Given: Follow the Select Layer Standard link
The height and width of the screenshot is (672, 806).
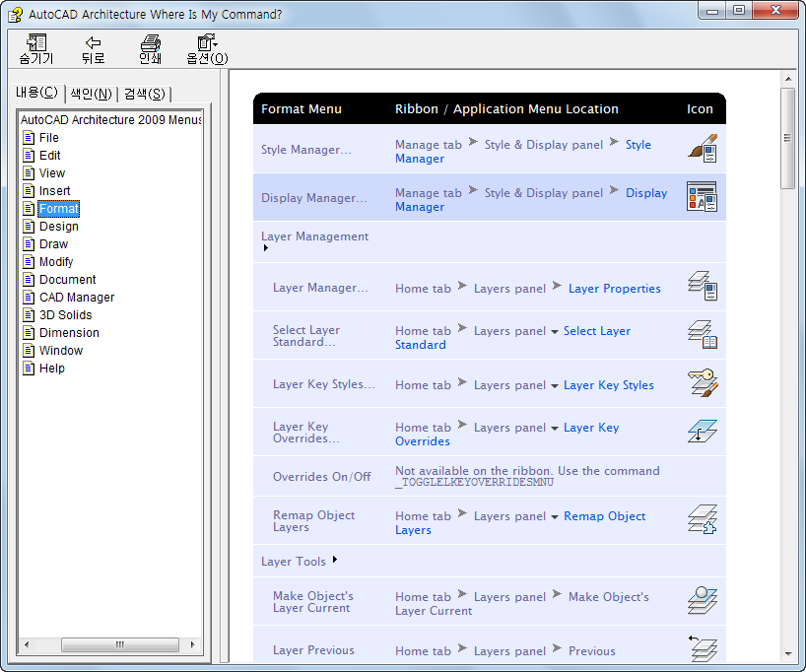Looking at the screenshot, I should pos(597,331).
